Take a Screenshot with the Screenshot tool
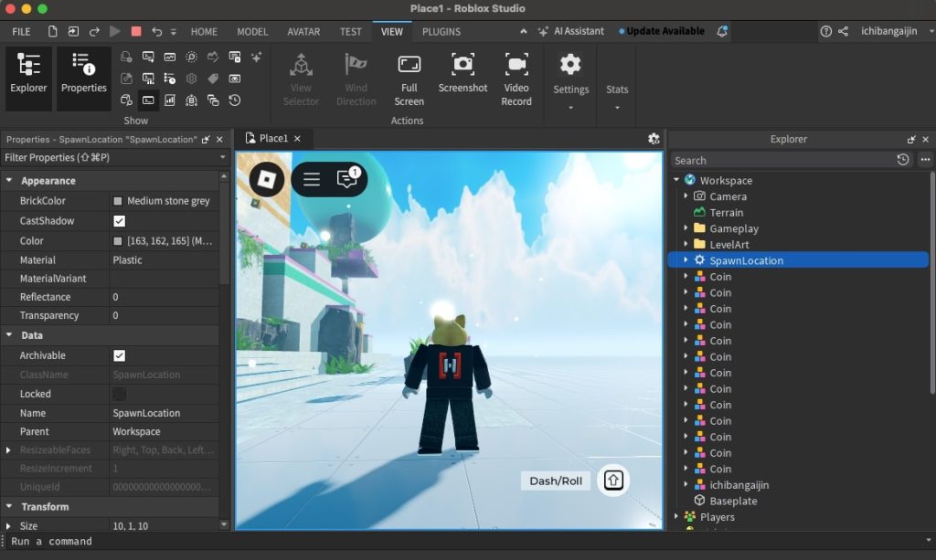 point(463,78)
